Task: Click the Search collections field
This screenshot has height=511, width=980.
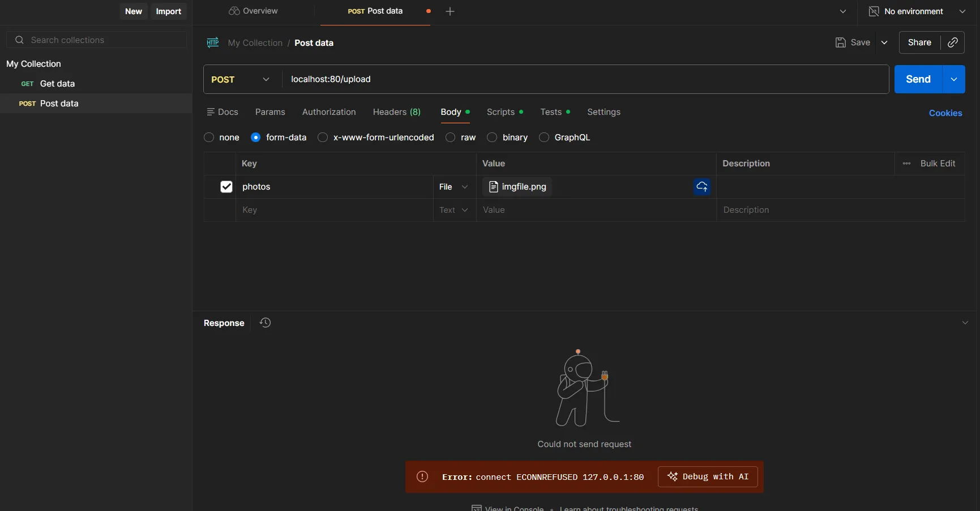Action: point(97,40)
